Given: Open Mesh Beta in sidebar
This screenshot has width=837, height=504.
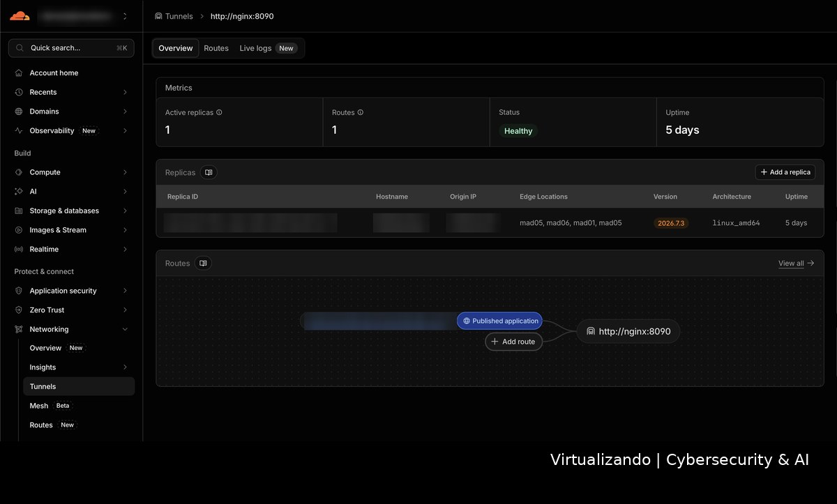Looking at the screenshot, I should (79, 406).
